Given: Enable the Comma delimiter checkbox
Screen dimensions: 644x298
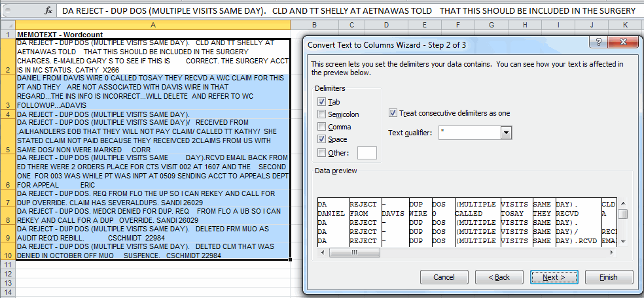Looking at the screenshot, I should pos(321,127).
